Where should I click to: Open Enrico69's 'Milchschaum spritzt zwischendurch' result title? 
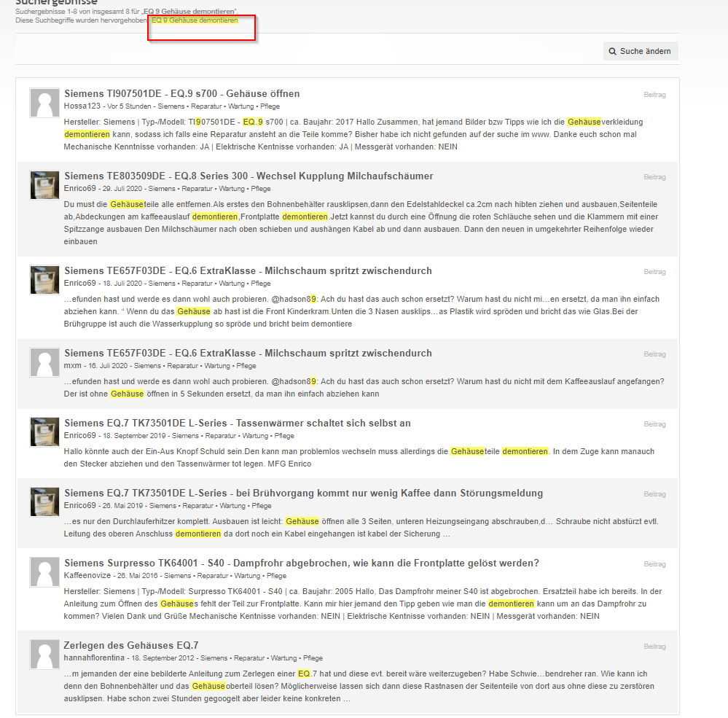pos(248,271)
